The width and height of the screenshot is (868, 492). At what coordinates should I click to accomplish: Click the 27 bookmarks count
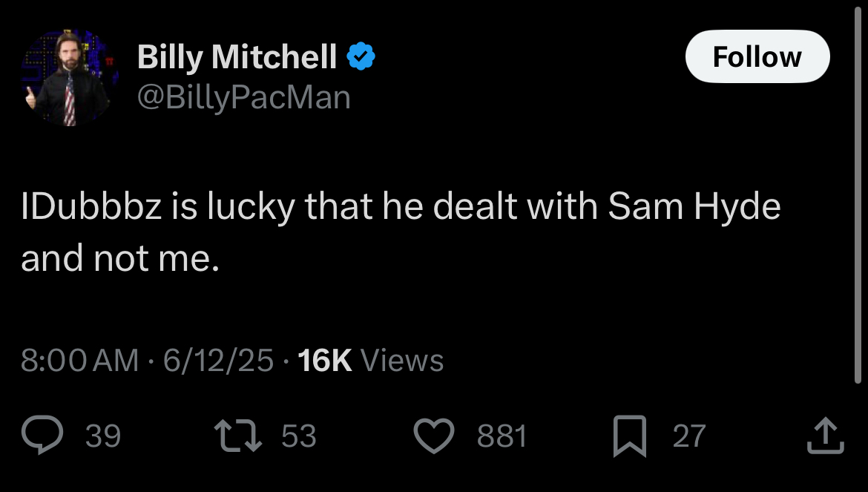pos(689,436)
